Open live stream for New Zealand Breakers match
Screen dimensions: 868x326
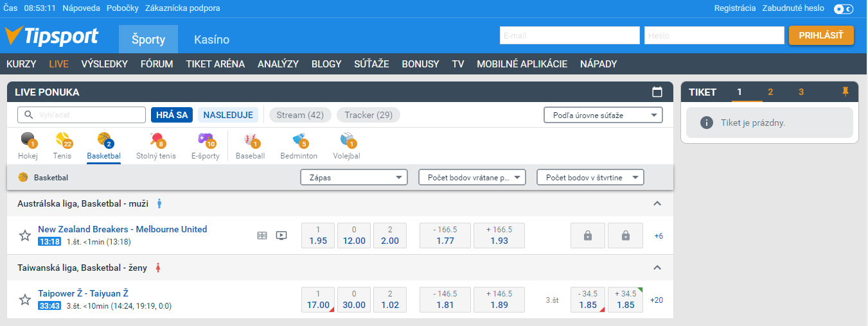[x=281, y=236]
